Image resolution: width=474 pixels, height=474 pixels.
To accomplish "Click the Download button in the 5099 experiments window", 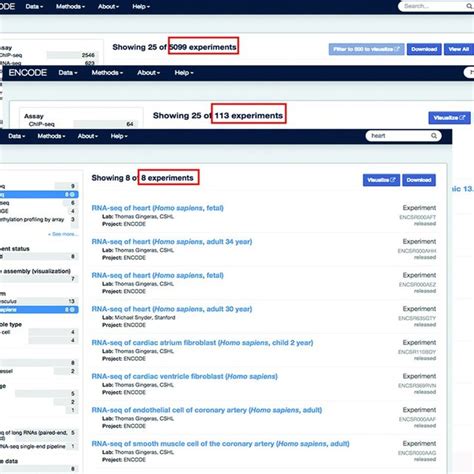I will (424, 49).
